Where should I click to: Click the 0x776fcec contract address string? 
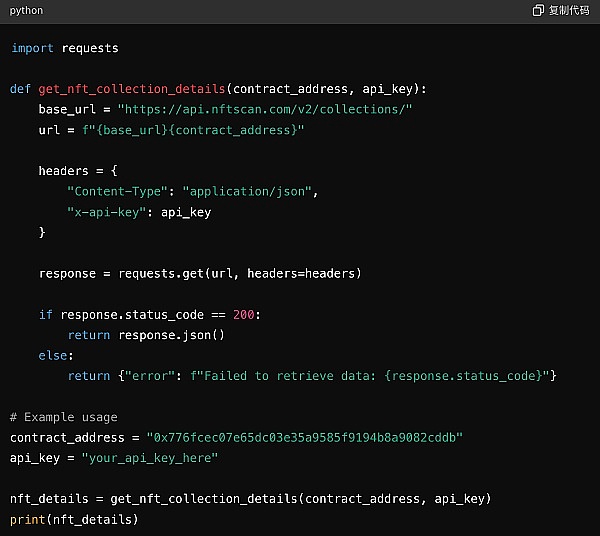305,438
